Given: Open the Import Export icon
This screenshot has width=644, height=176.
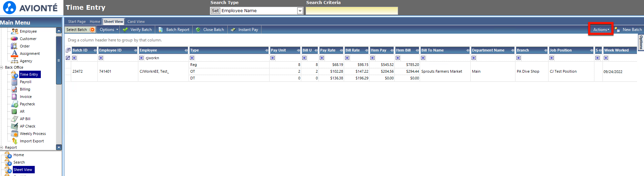Looking at the screenshot, I should (x=15, y=141).
